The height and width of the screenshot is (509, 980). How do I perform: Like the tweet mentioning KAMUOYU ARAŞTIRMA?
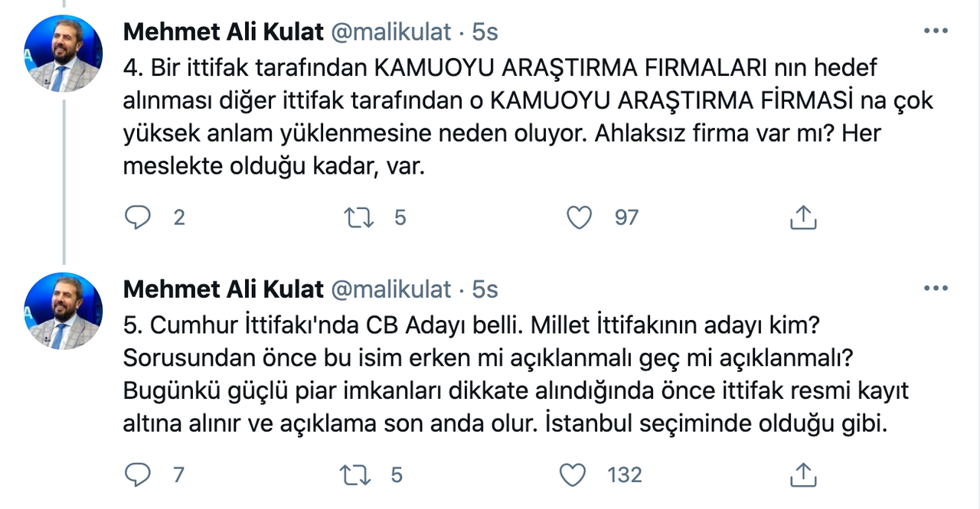pyautogui.click(x=580, y=217)
